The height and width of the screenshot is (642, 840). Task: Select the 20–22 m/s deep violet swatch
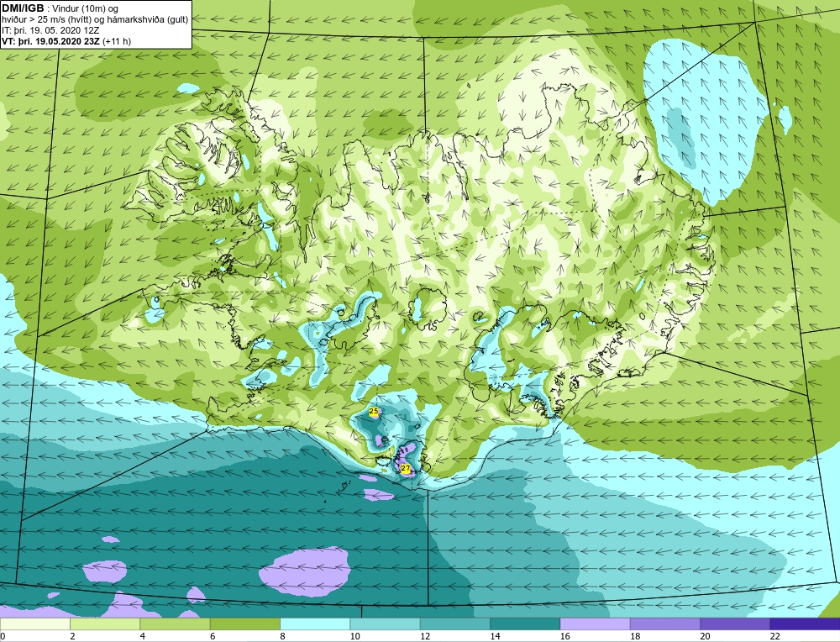tap(735, 624)
